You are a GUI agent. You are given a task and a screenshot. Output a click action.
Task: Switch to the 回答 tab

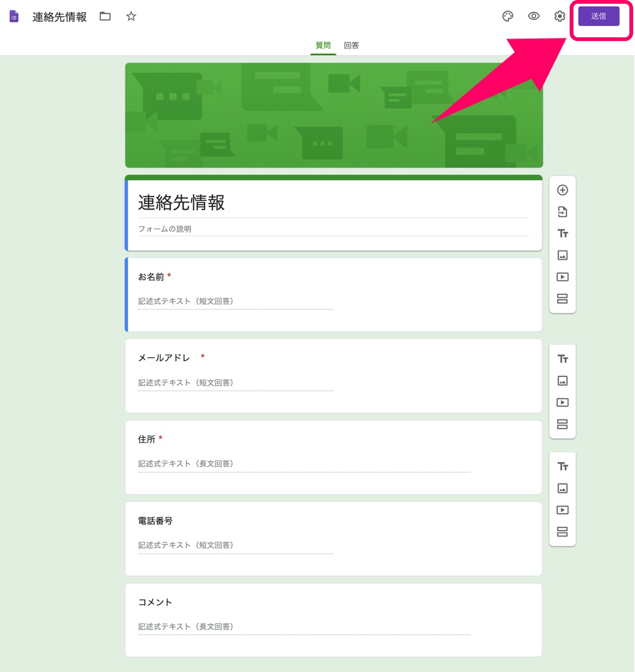[351, 45]
